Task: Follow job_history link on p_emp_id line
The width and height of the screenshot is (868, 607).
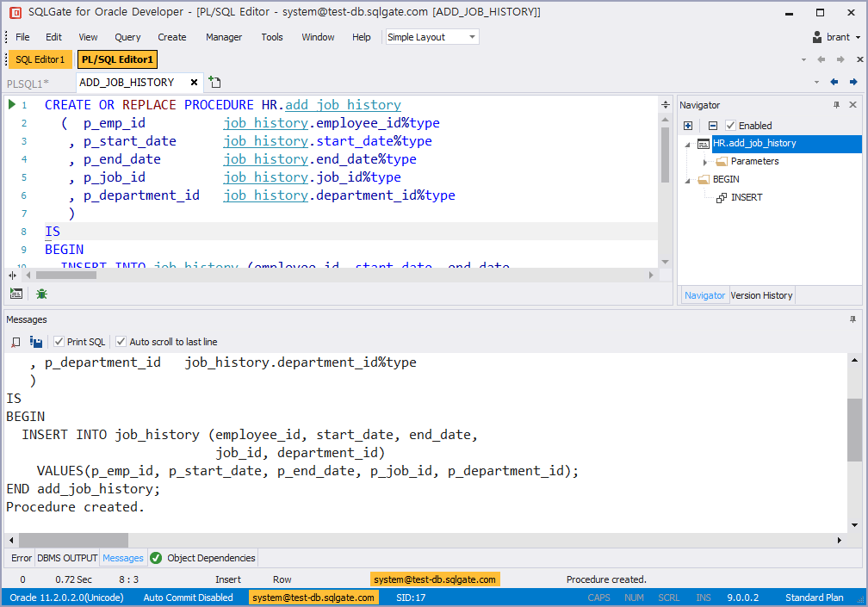Action: coord(265,123)
